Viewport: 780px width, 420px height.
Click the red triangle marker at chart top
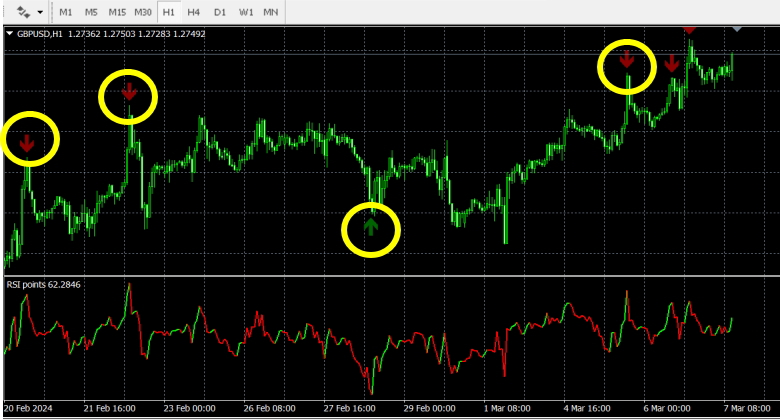point(689,30)
